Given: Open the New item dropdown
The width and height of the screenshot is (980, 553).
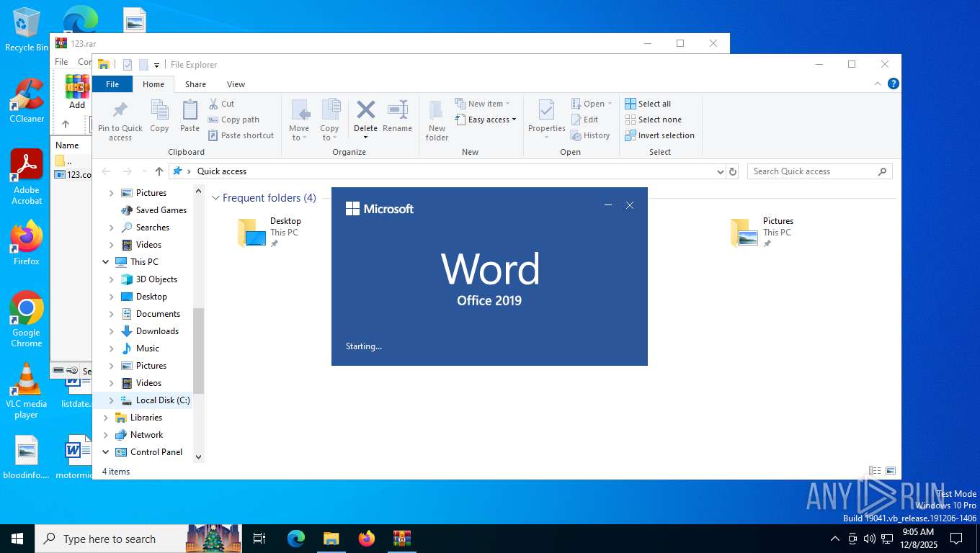Looking at the screenshot, I should pyautogui.click(x=507, y=104).
